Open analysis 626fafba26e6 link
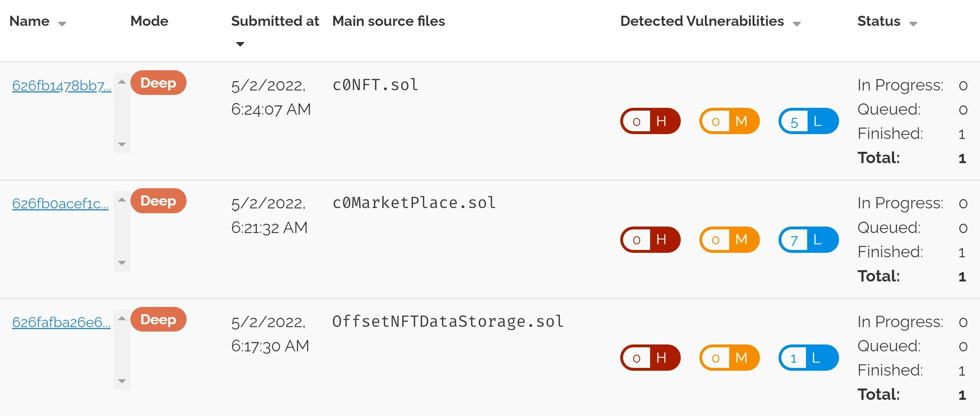 (x=61, y=322)
